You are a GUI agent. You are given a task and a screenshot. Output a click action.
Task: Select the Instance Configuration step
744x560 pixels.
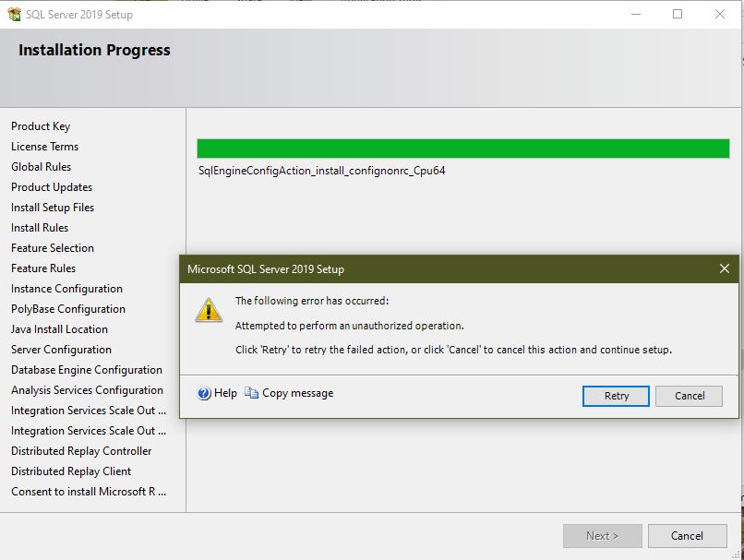[66, 289]
